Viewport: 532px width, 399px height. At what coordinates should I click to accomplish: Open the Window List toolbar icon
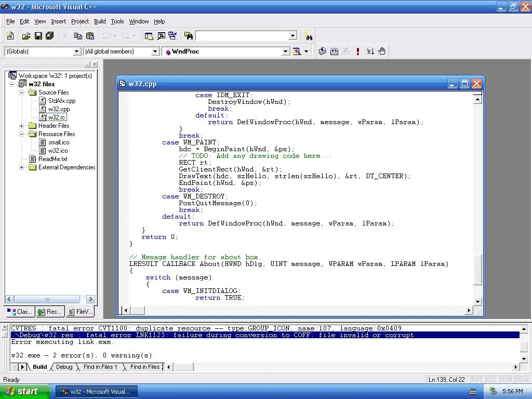click(172, 36)
